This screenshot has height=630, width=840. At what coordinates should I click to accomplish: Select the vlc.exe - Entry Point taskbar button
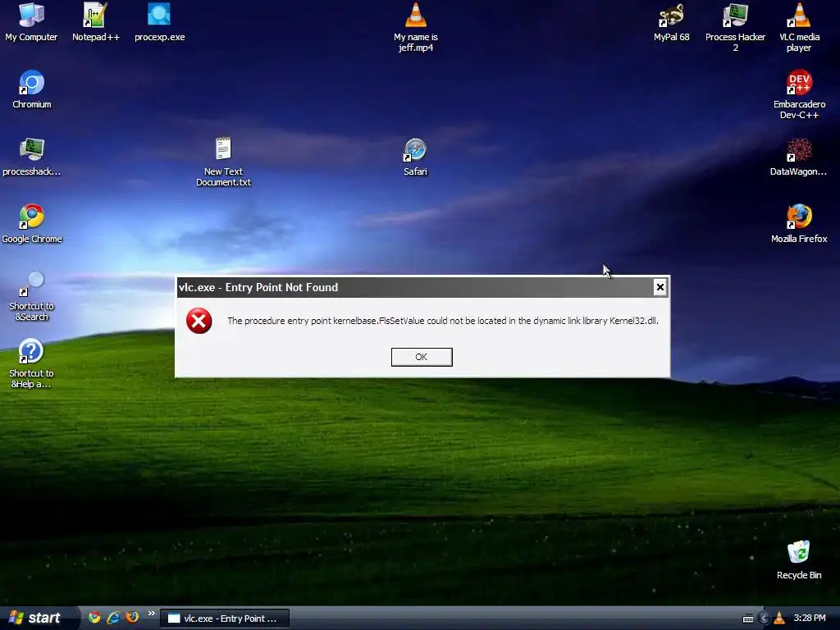[x=225, y=619]
